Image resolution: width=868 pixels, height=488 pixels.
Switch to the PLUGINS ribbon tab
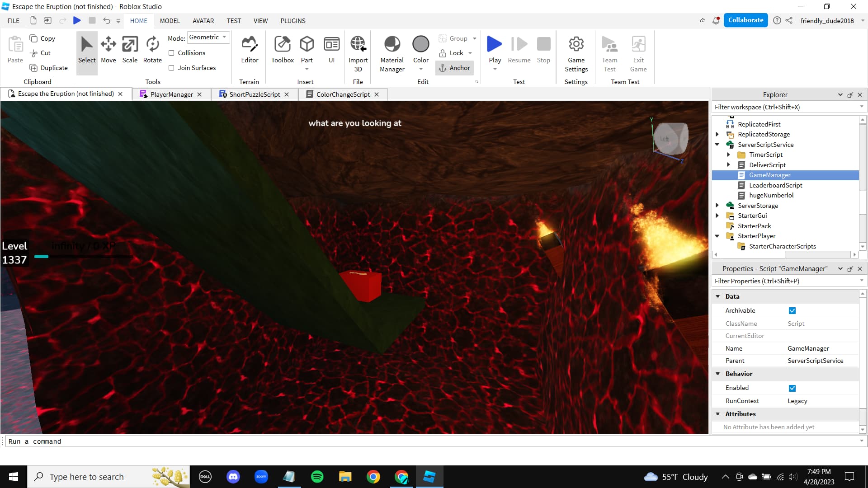(x=293, y=21)
